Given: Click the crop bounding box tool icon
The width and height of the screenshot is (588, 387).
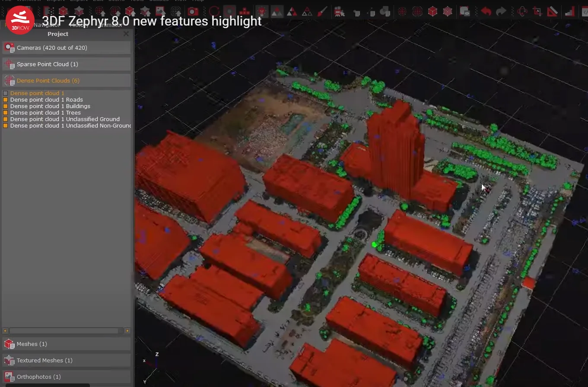Looking at the screenshot, I should pyautogui.click(x=537, y=12).
